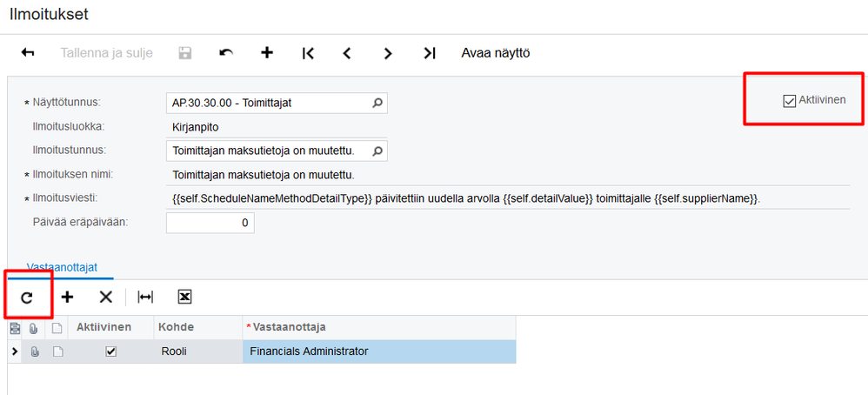Export the grid to Excel icon
This screenshot has height=395, width=868.
click(185, 298)
